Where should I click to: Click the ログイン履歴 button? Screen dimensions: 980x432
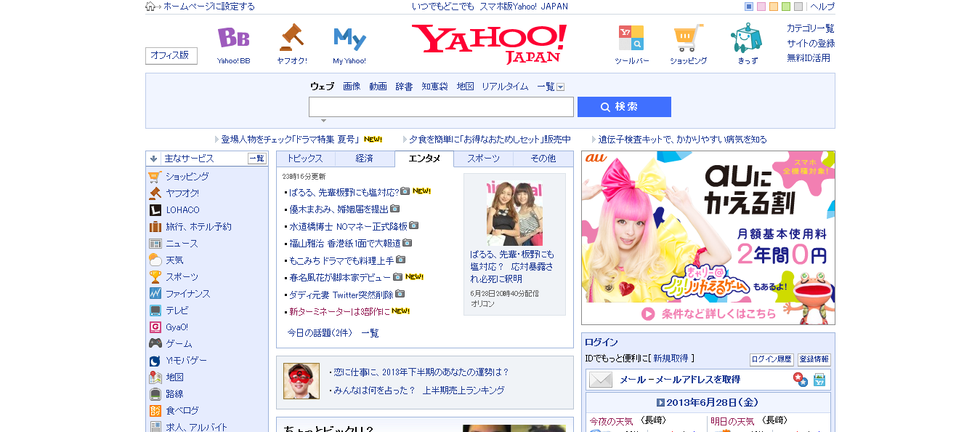[x=772, y=359]
